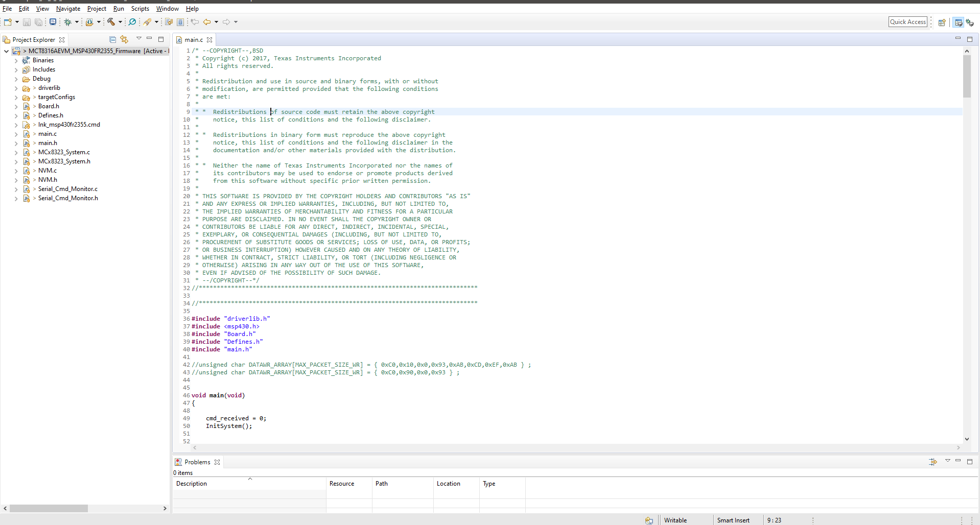This screenshot has height=525, width=980.
Task: Open the search tool in the toolbar
Action: (132, 22)
